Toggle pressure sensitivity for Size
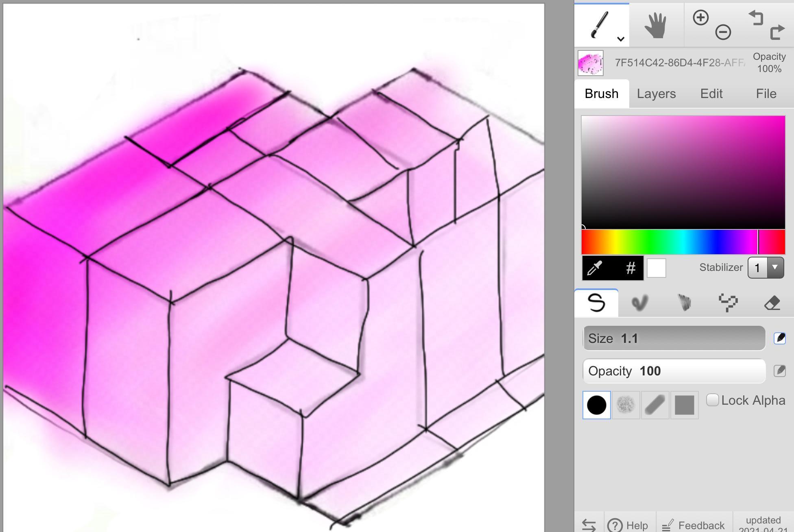Viewport: 794px width, 532px height. click(x=779, y=338)
